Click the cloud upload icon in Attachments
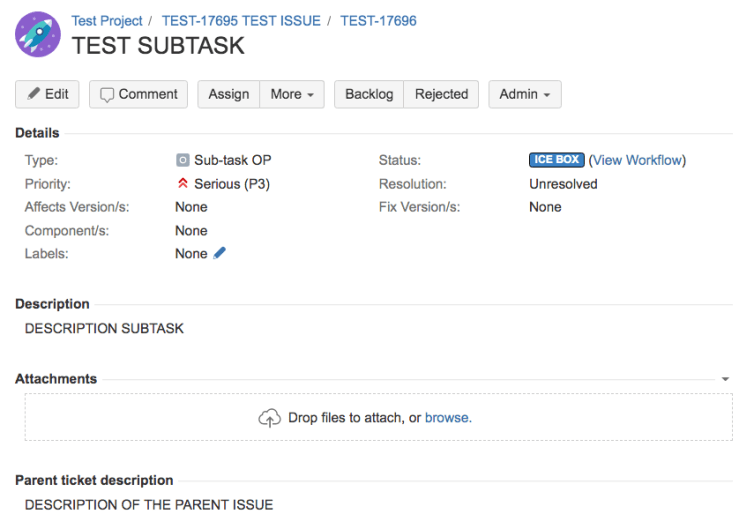Image resolution: width=739 pixels, height=529 pixels. (x=269, y=418)
